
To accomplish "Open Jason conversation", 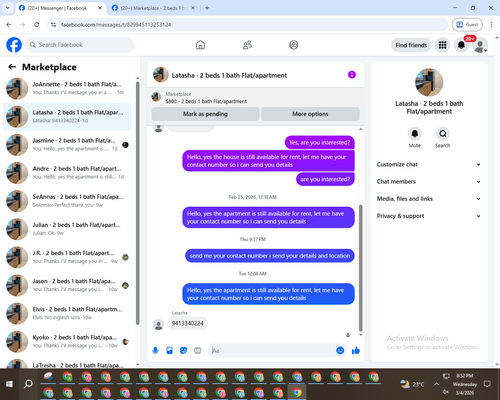I will [67, 285].
